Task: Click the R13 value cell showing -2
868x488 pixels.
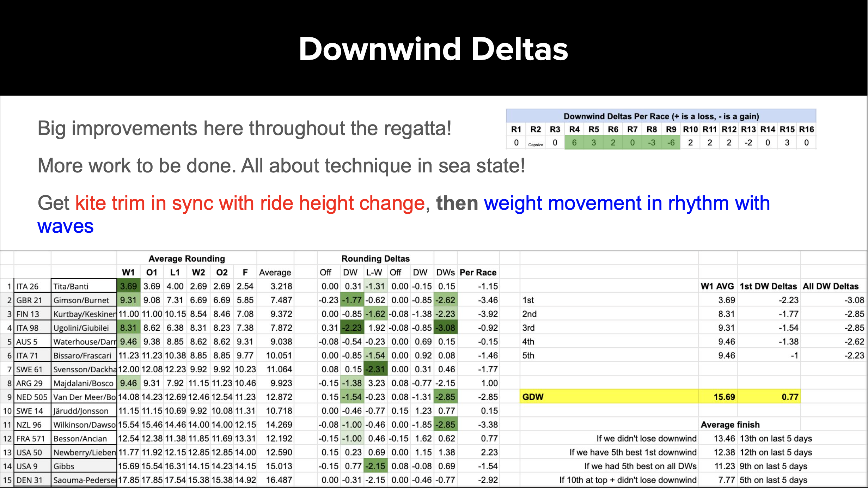Action: point(748,143)
